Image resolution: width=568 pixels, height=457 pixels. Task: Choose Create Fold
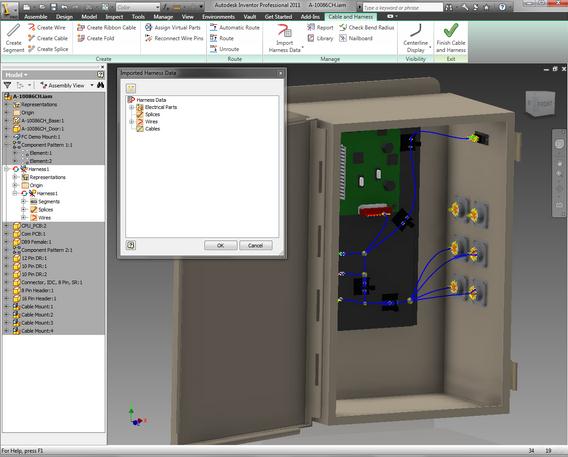point(96,38)
